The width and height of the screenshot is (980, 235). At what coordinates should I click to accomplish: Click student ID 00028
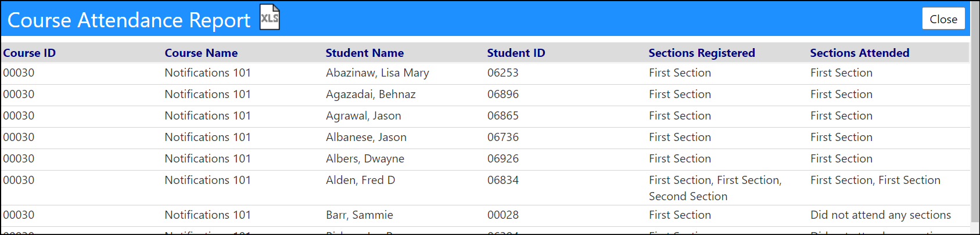coord(503,215)
